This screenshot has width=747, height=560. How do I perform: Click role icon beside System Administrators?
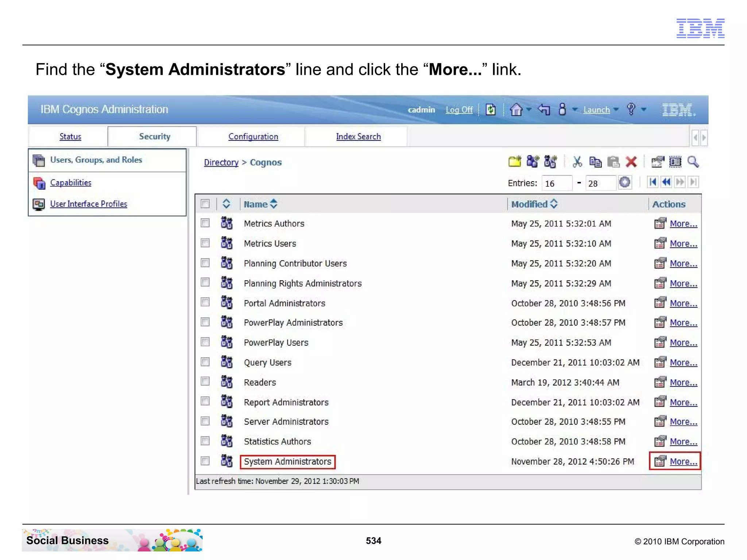click(x=227, y=461)
